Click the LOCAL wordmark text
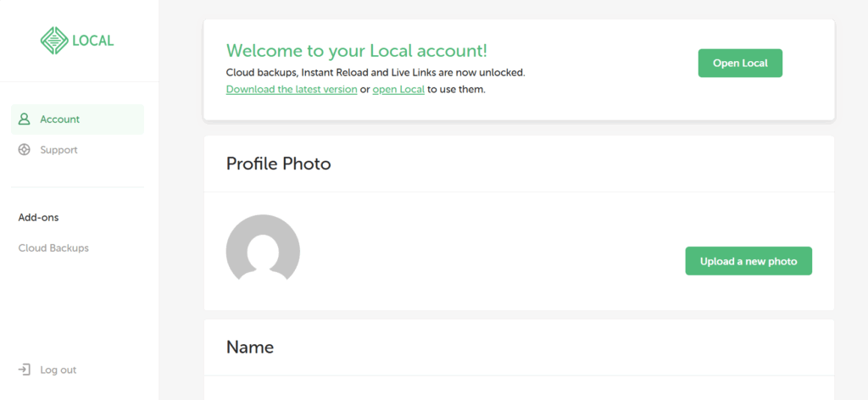This screenshot has height=400, width=868. tap(92, 41)
